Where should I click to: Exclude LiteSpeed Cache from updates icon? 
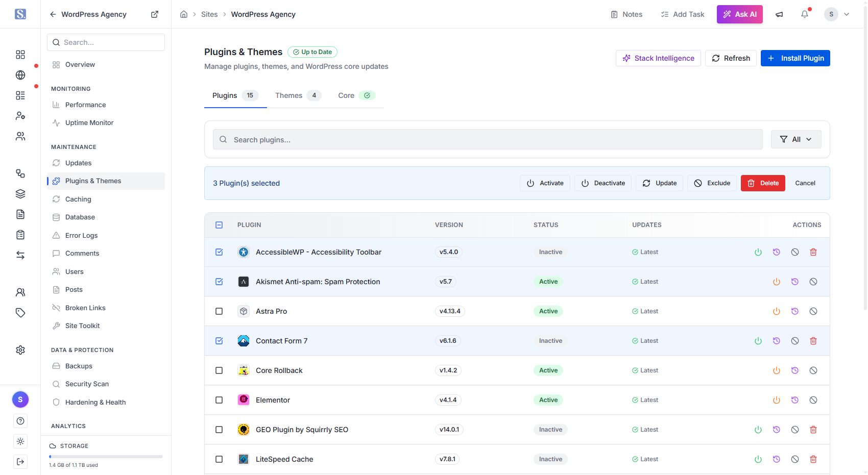(x=795, y=459)
